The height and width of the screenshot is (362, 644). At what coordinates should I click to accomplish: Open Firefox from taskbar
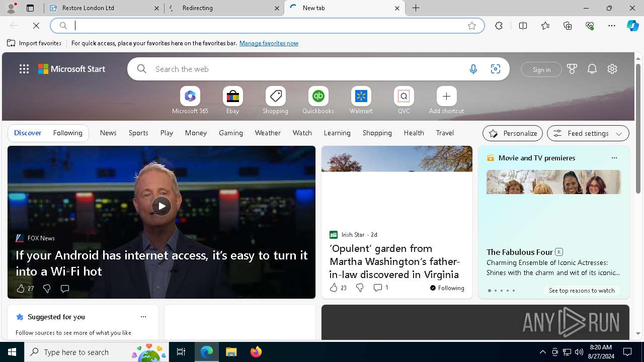[x=256, y=352]
